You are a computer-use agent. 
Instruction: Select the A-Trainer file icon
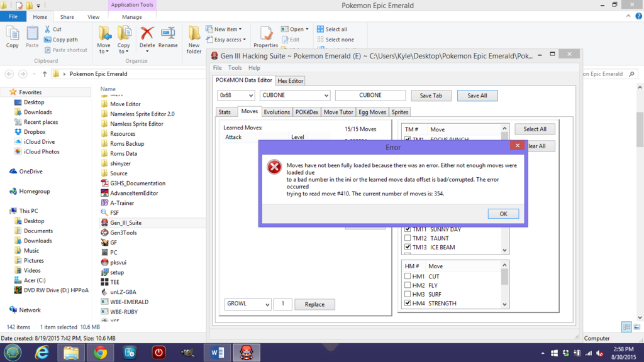point(105,203)
